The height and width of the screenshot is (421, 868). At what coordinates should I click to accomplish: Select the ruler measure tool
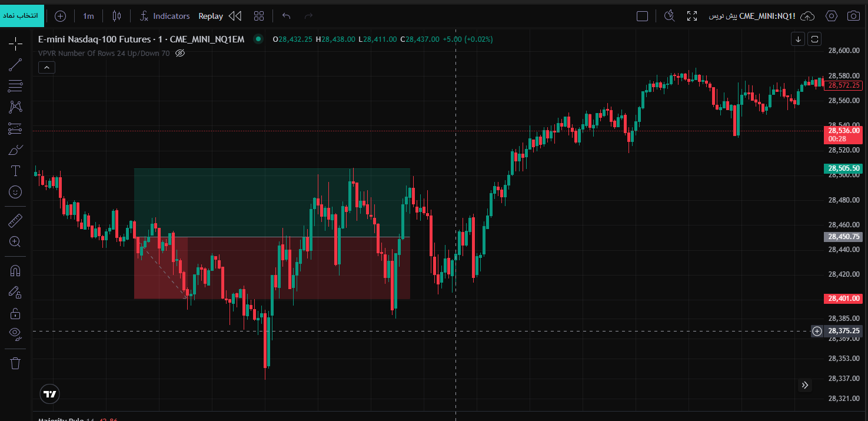(16, 221)
